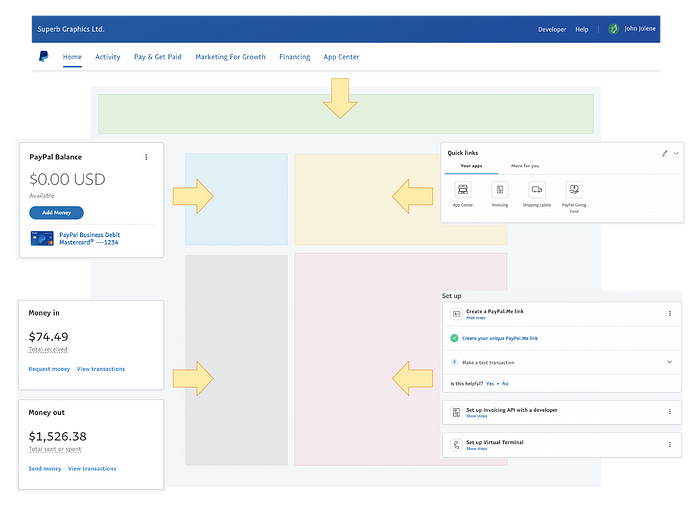The width and height of the screenshot is (700, 507).
Task: Click the PayPal logo icon
Action: 43,57
